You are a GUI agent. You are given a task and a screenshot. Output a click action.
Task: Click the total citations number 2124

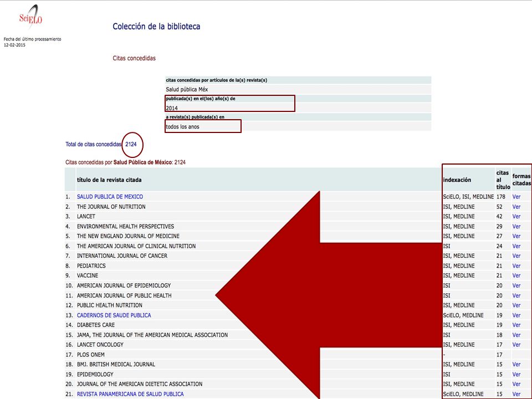pyautogui.click(x=131, y=144)
